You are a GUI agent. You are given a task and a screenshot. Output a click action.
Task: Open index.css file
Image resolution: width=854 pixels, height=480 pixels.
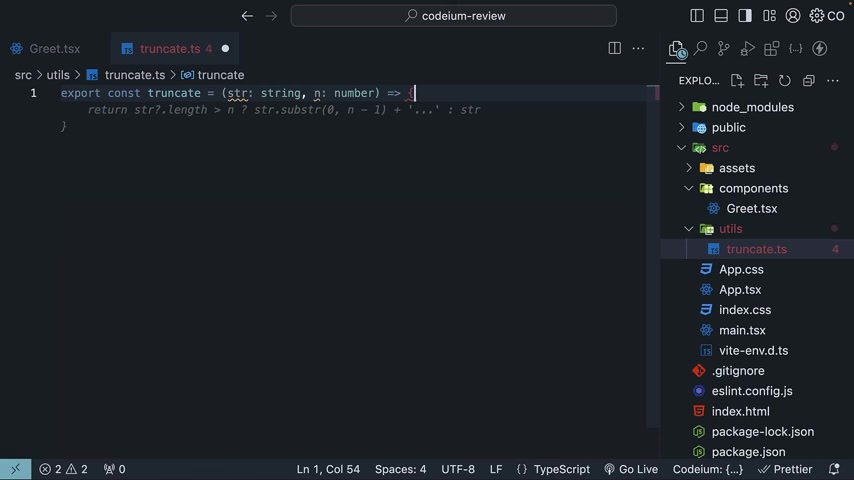pyautogui.click(x=757, y=309)
